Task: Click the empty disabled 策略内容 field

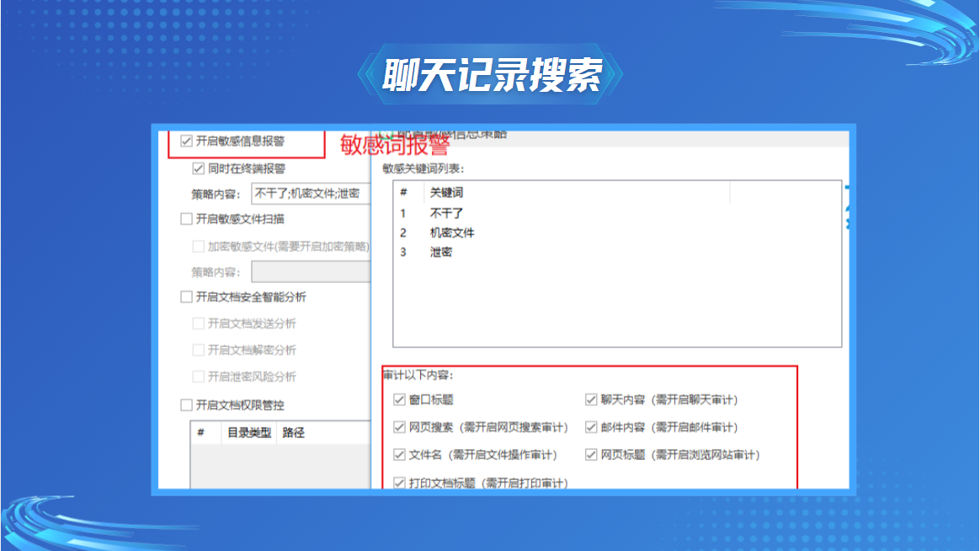Action: pyautogui.click(x=311, y=272)
